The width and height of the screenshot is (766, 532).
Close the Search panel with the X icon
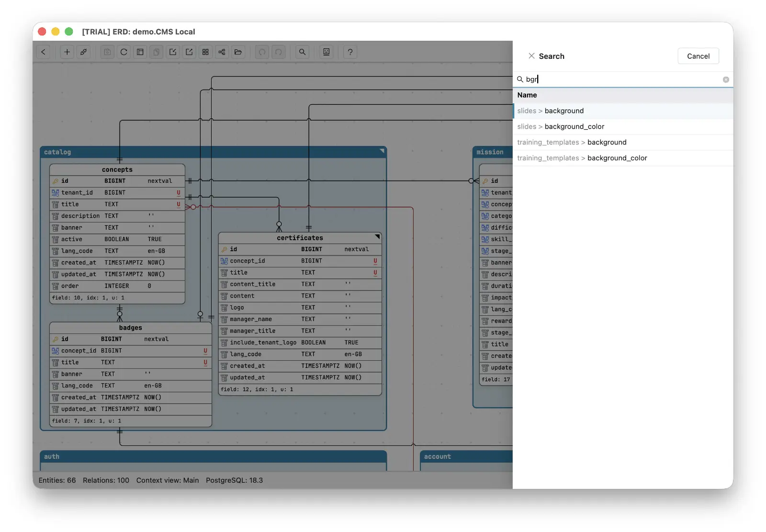tap(531, 56)
